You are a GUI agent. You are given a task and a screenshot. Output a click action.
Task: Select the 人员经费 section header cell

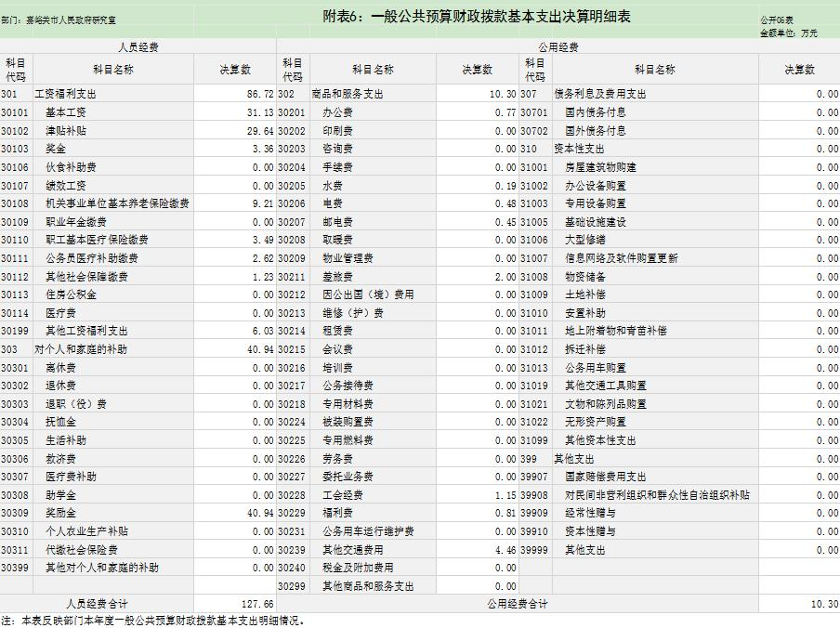(x=138, y=46)
